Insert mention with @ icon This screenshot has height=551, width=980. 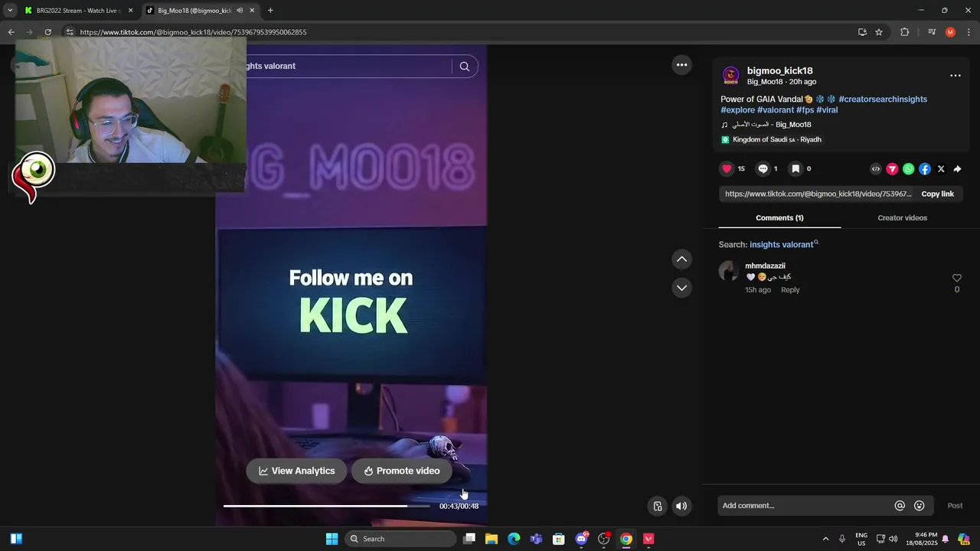pos(900,506)
